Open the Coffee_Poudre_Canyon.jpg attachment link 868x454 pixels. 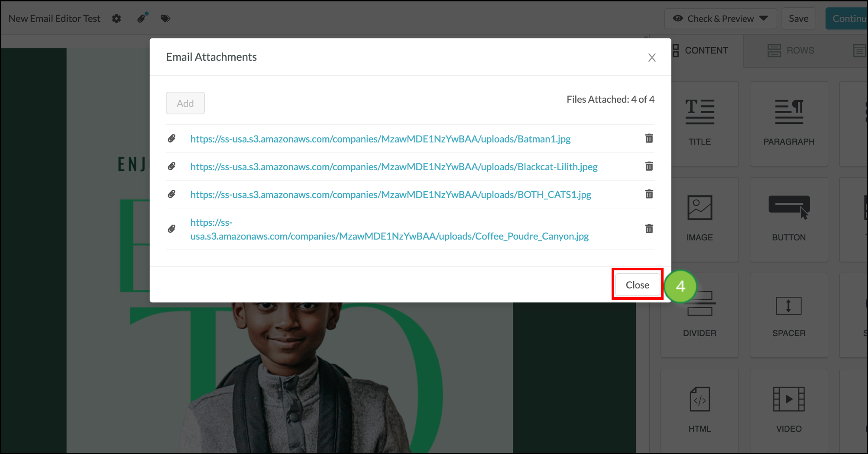(x=389, y=229)
